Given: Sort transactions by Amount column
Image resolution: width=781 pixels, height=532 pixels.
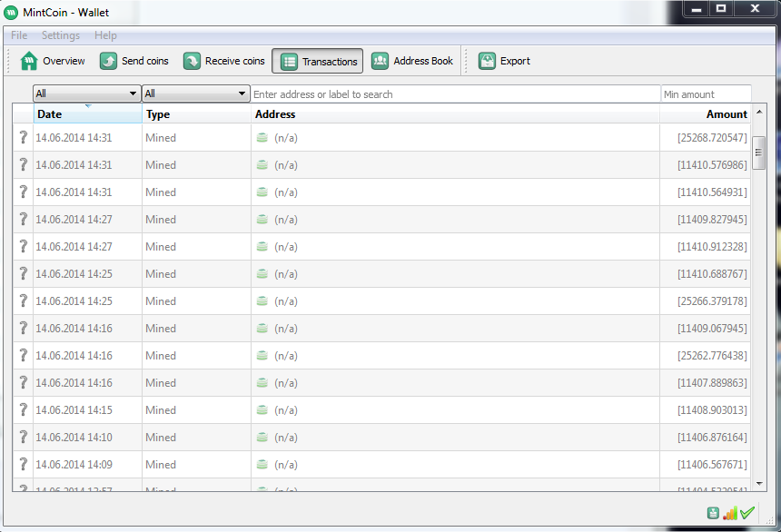Looking at the screenshot, I should click(x=706, y=114).
